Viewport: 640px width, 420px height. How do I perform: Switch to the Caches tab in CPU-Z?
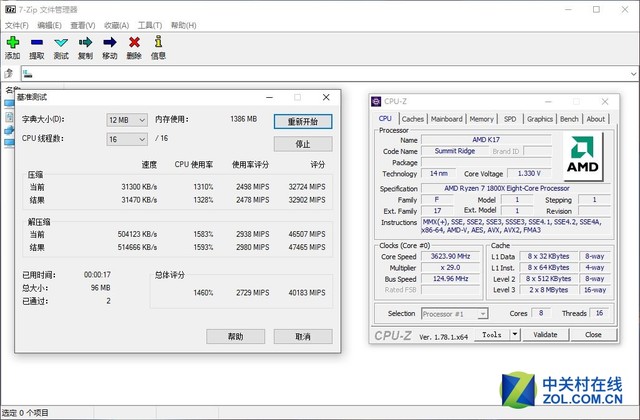[413, 119]
